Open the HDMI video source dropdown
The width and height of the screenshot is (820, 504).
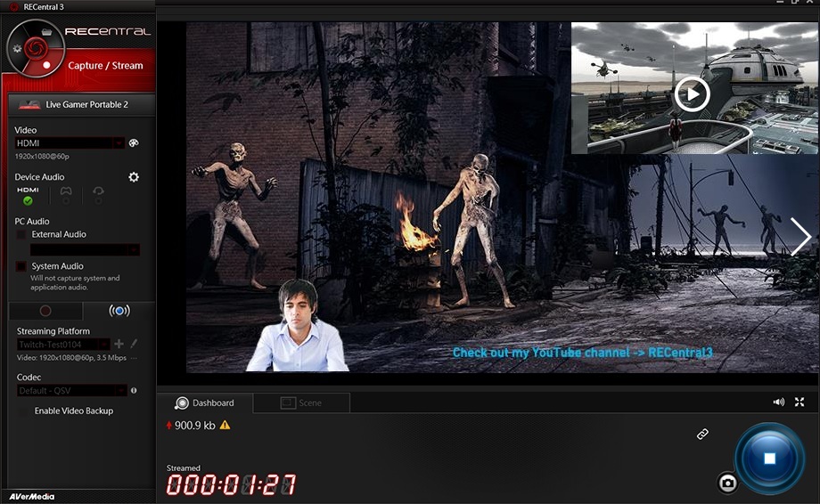click(70, 143)
